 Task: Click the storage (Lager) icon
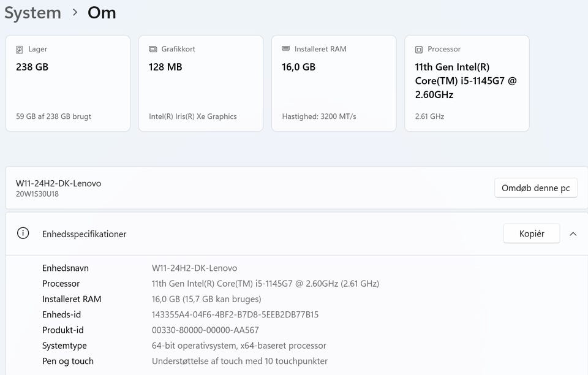tap(20, 49)
